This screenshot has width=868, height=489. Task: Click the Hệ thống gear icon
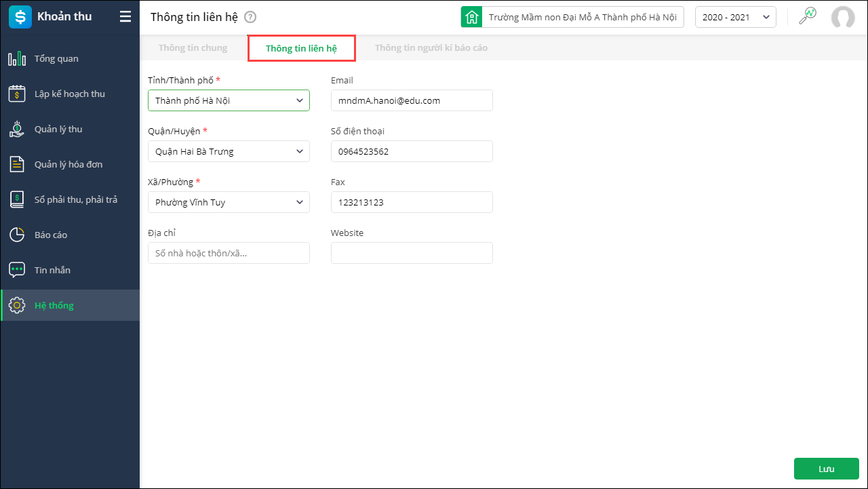click(x=17, y=306)
